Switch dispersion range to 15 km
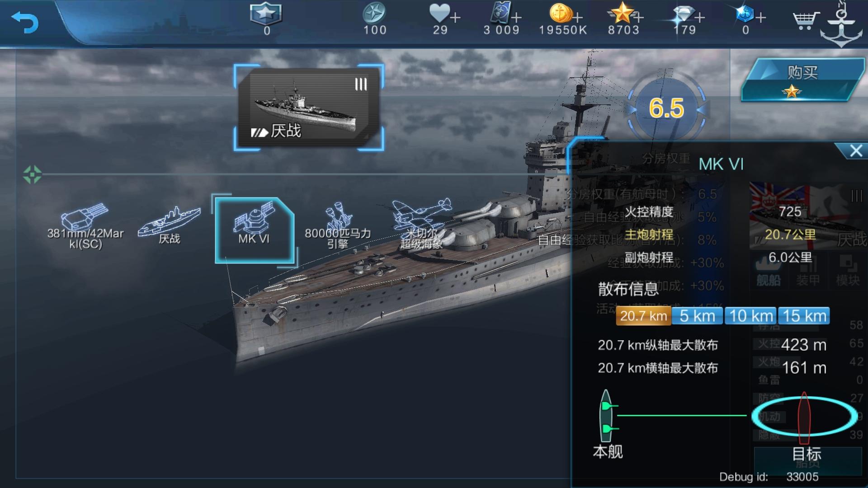The image size is (868, 488). pos(804,316)
